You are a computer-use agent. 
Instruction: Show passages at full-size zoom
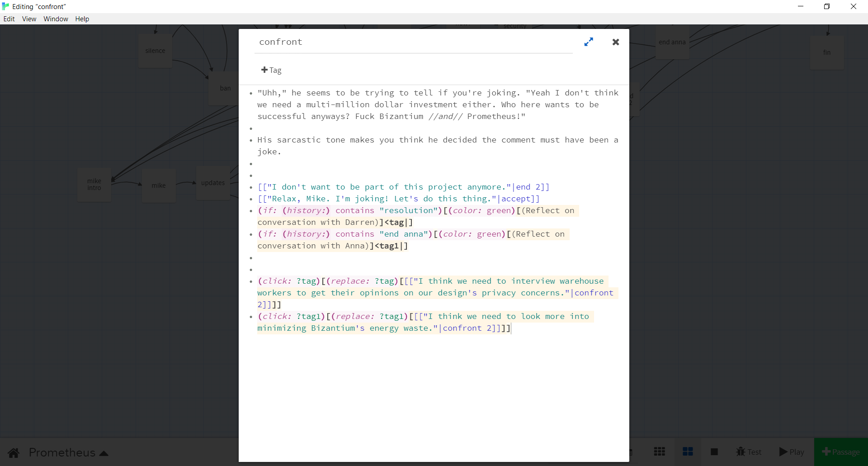[714, 452]
